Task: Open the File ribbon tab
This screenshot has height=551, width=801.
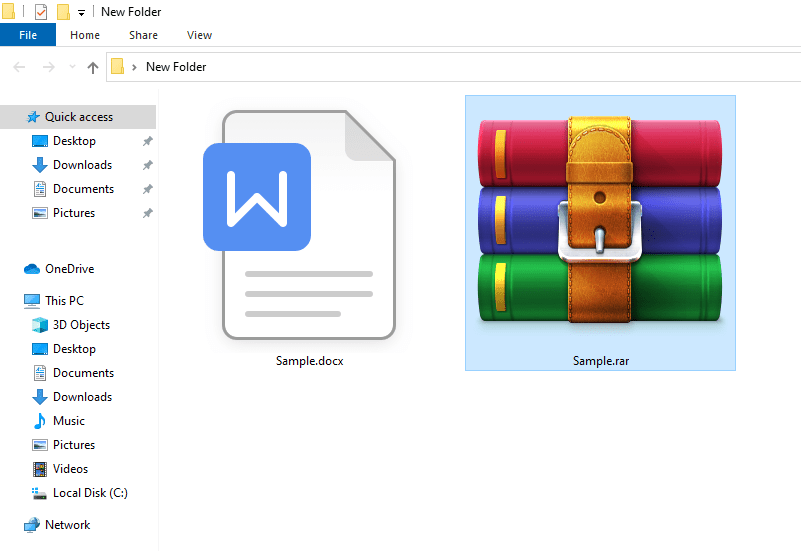Action: point(28,35)
